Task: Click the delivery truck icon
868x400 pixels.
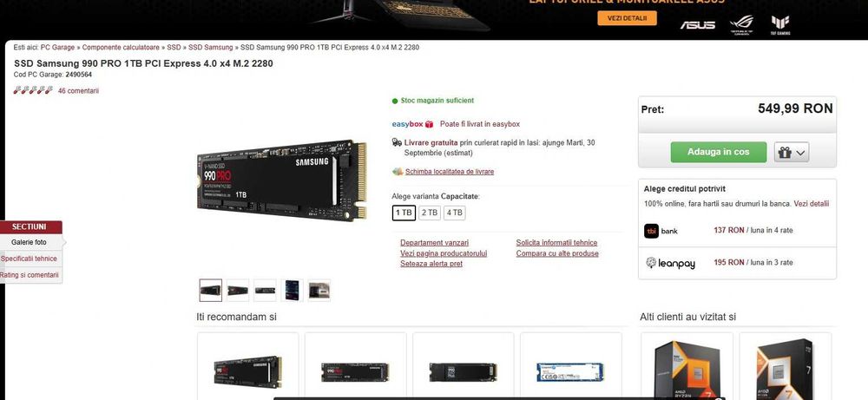Action: [x=397, y=142]
